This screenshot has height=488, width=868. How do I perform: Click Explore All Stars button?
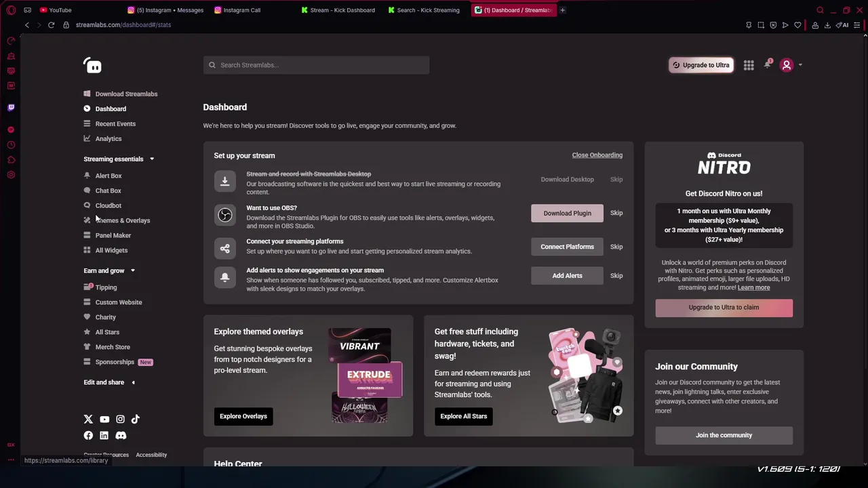pos(464,416)
